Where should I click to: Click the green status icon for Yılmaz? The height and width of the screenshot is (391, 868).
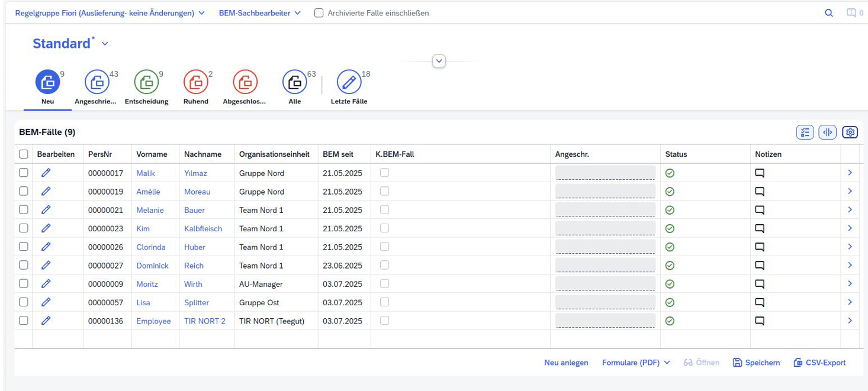(x=670, y=173)
